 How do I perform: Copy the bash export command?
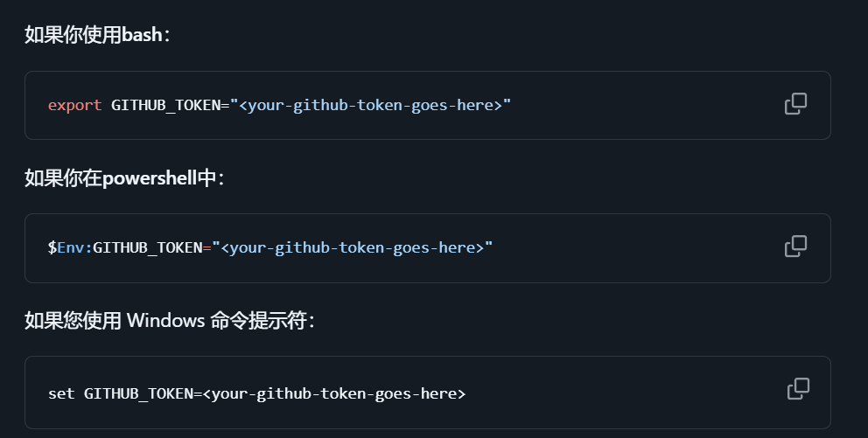click(795, 104)
